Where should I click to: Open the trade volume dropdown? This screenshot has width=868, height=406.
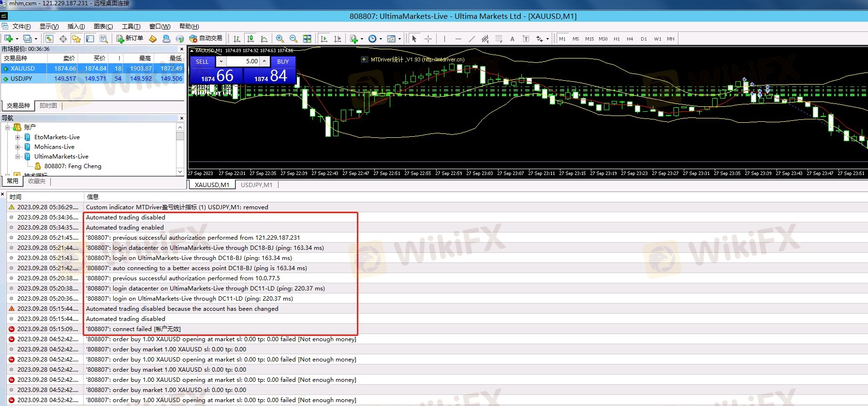click(x=221, y=61)
